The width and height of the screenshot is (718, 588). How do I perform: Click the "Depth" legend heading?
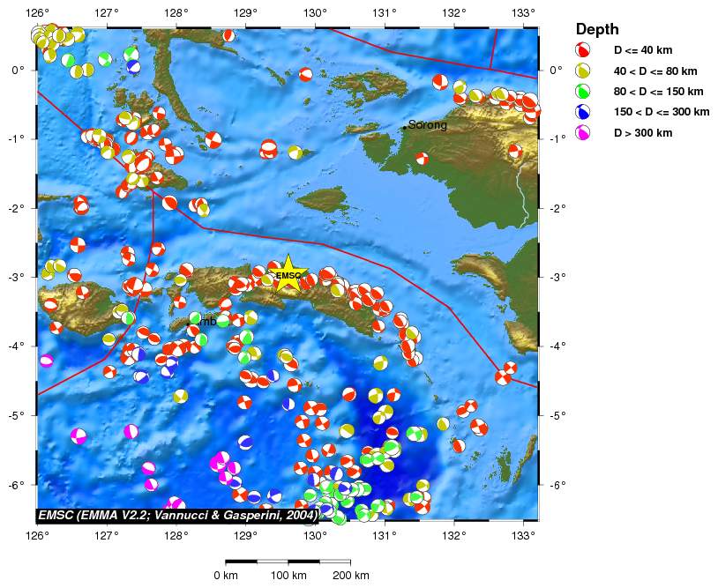(x=596, y=29)
